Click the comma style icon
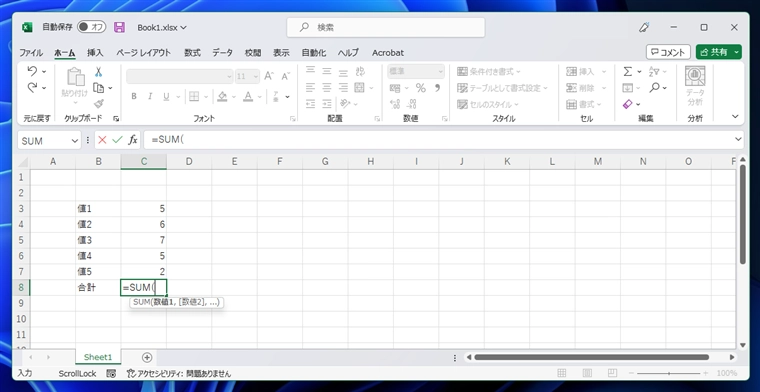The image size is (760, 392). click(437, 88)
